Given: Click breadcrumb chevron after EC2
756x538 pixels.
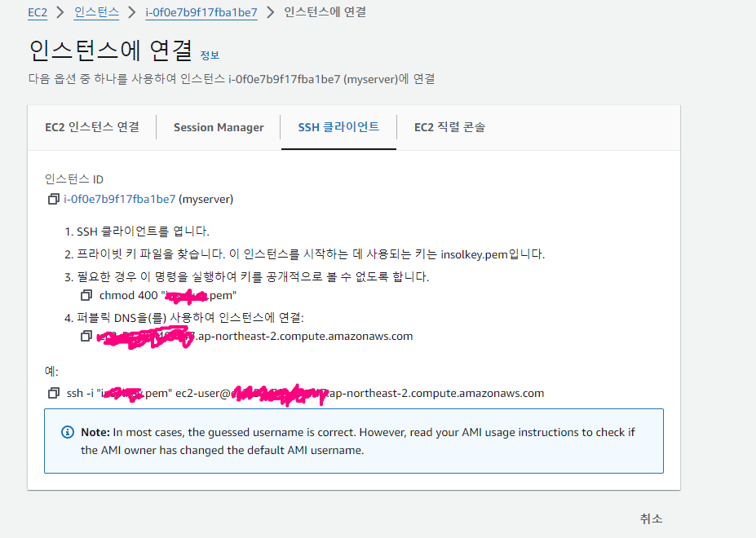Looking at the screenshot, I should 60,12.
